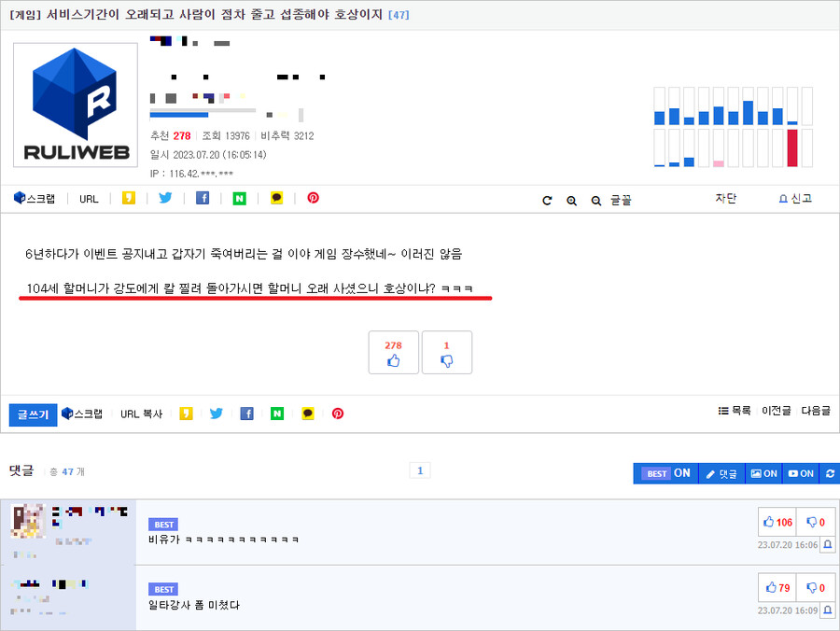
Task: Refresh the article with the reload icon
Action: [x=547, y=199]
